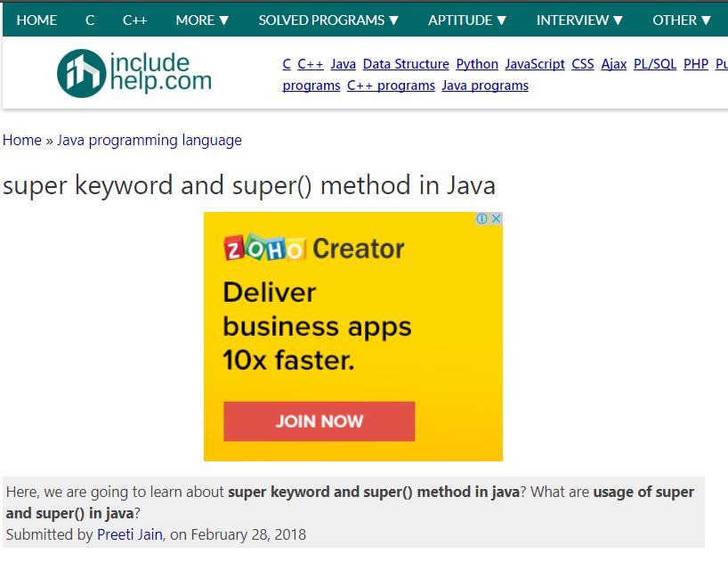Open the Java programs link
Viewport: 728px width, 570px height.
485,85
